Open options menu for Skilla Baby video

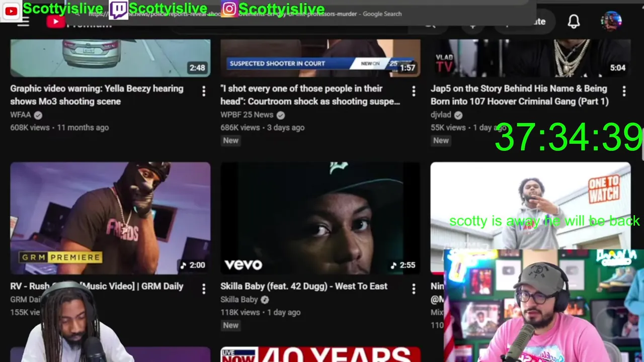(414, 289)
